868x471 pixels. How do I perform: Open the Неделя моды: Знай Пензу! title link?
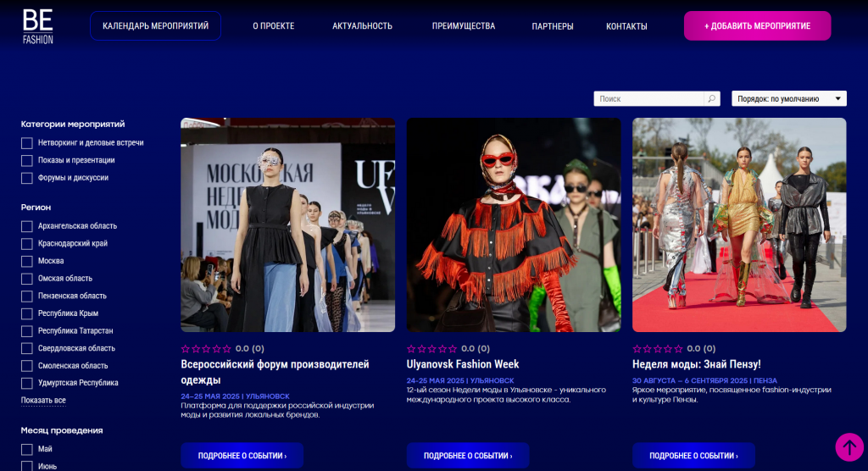coord(697,364)
